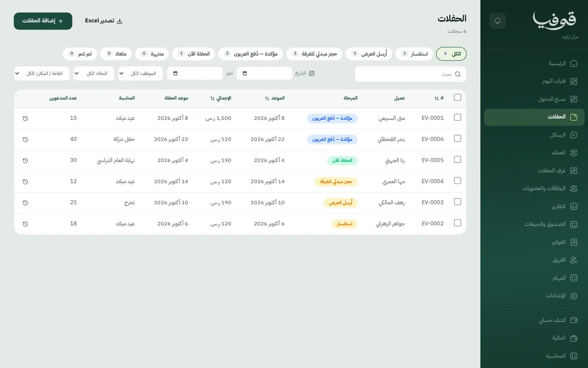This screenshot has width=588, height=368.
Task: Go to الفواتير in sidebar
Action: point(534,242)
